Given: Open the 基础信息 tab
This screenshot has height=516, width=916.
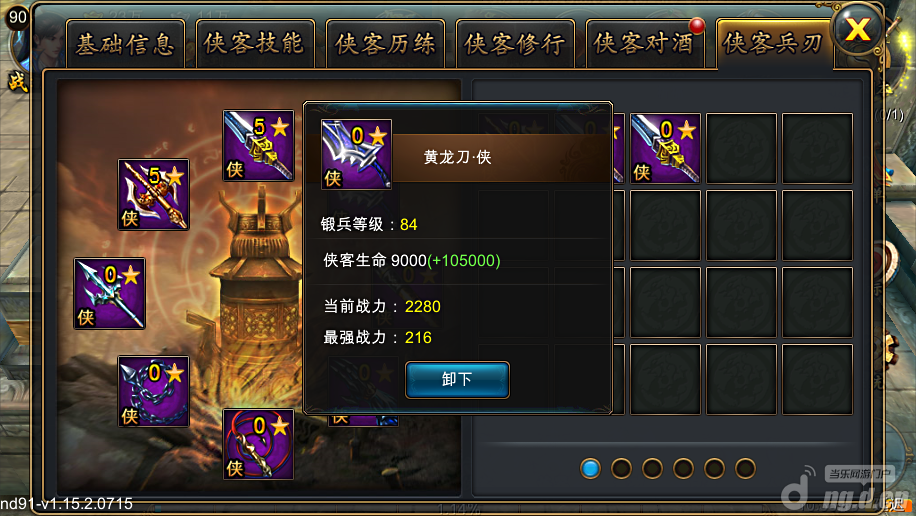Looking at the screenshot, I should click(126, 44).
